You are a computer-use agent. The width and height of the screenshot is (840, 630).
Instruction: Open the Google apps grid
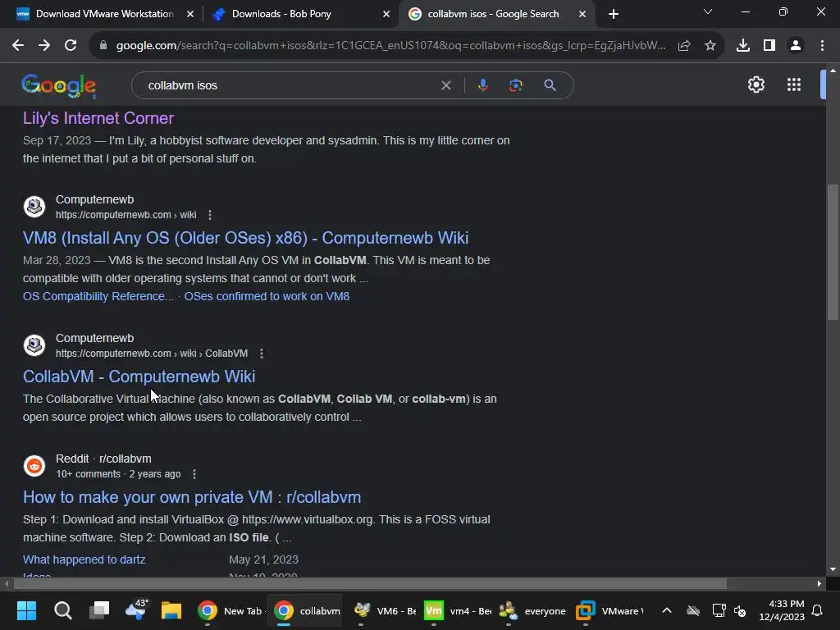click(794, 84)
